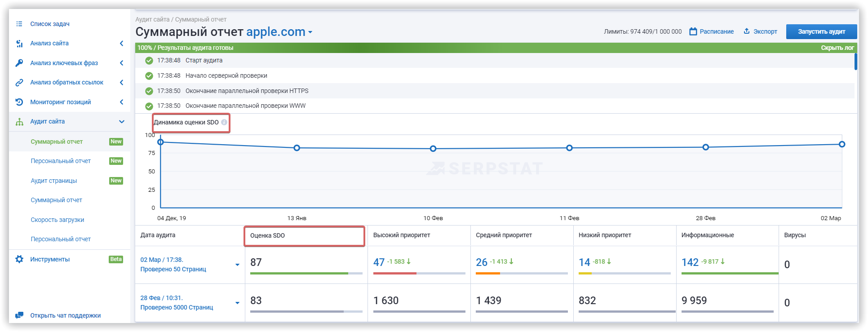The width and height of the screenshot is (868, 332).
Task: Click the task list icon in sidebar
Action: click(x=19, y=24)
